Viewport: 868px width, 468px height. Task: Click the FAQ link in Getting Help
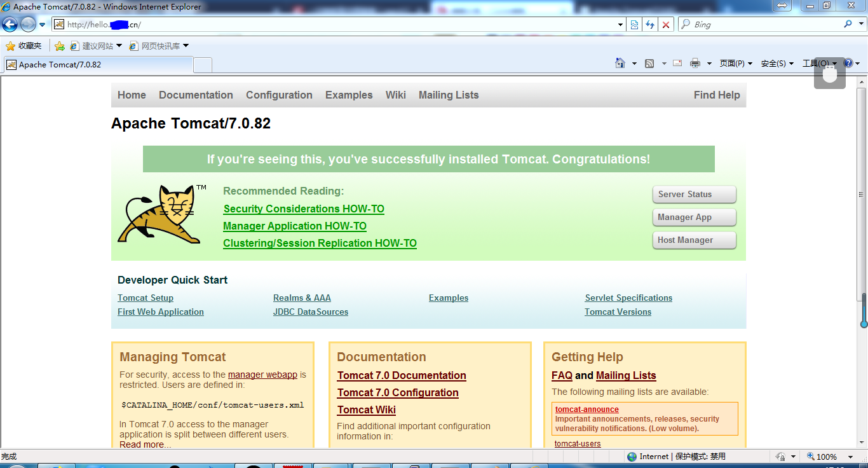[x=562, y=375]
